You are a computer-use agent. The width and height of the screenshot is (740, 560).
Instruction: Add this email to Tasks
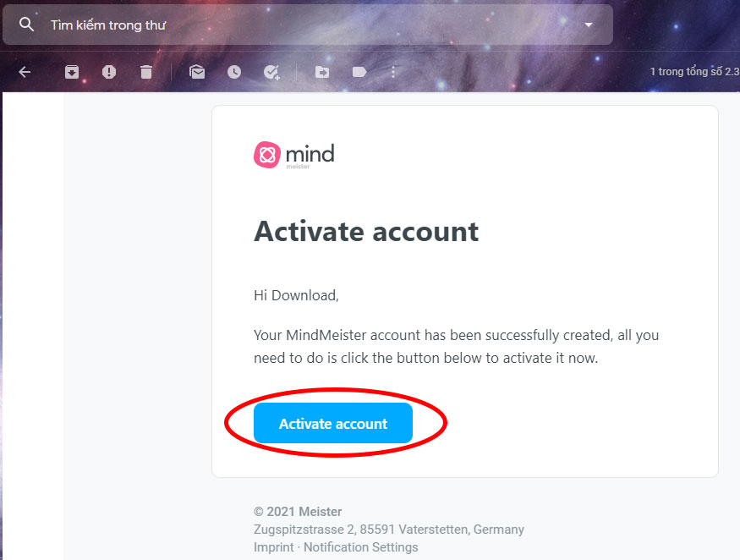click(x=271, y=72)
